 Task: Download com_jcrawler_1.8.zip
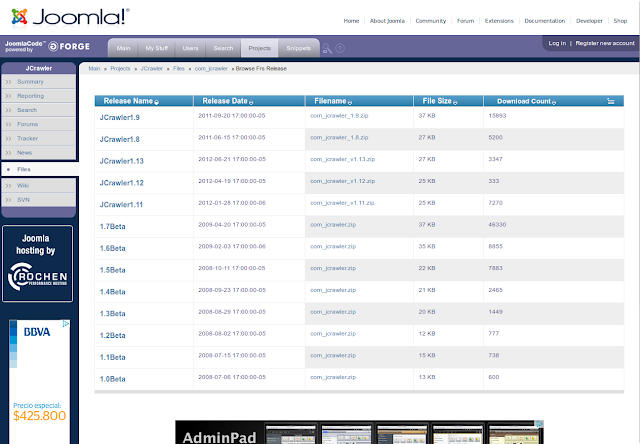pyautogui.click(x=339, y=138)
